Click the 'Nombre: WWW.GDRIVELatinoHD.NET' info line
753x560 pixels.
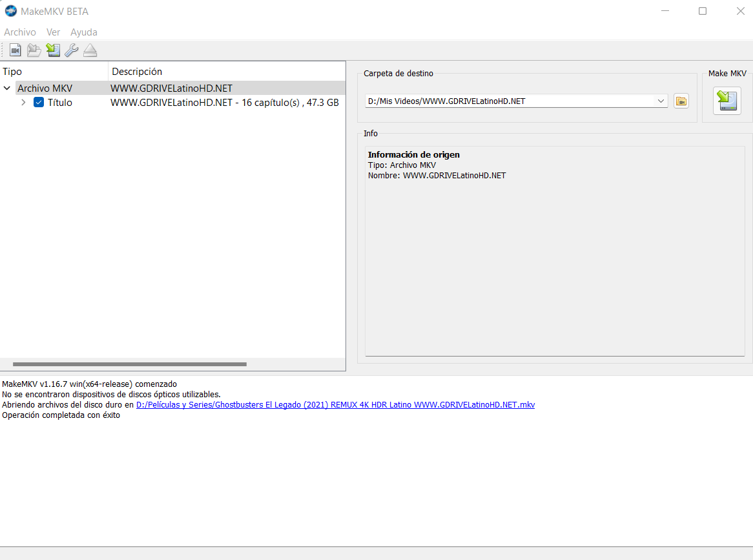(437, 176)
